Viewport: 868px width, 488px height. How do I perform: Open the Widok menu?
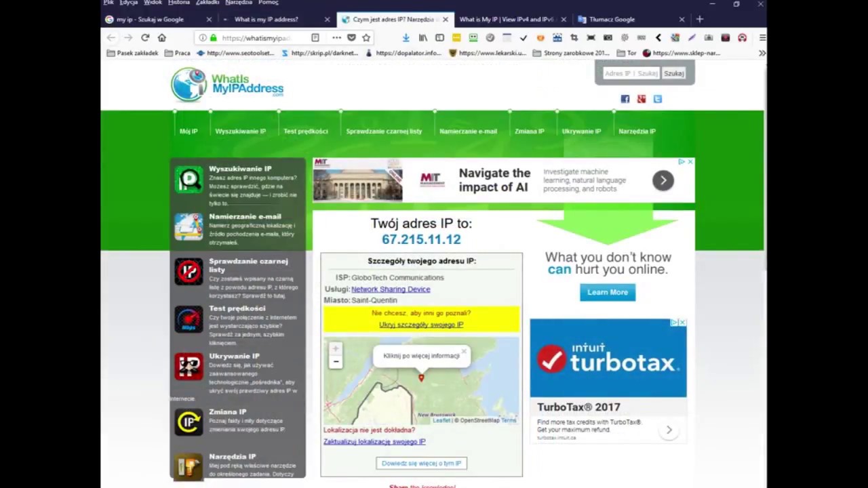(153, 3)
